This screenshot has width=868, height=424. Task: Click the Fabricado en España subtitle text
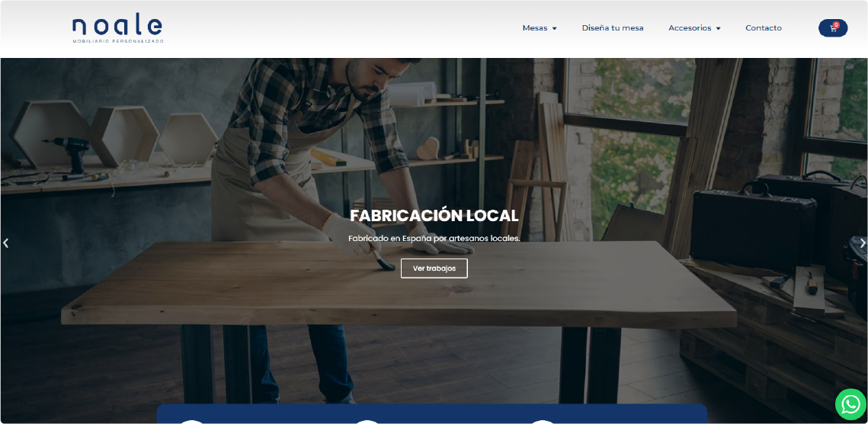434,239
